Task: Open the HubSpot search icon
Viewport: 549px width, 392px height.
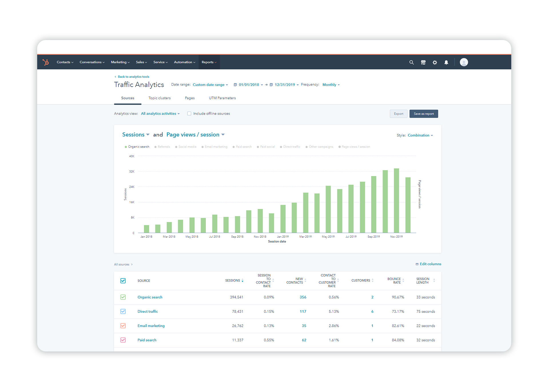Action: [411, 62]
